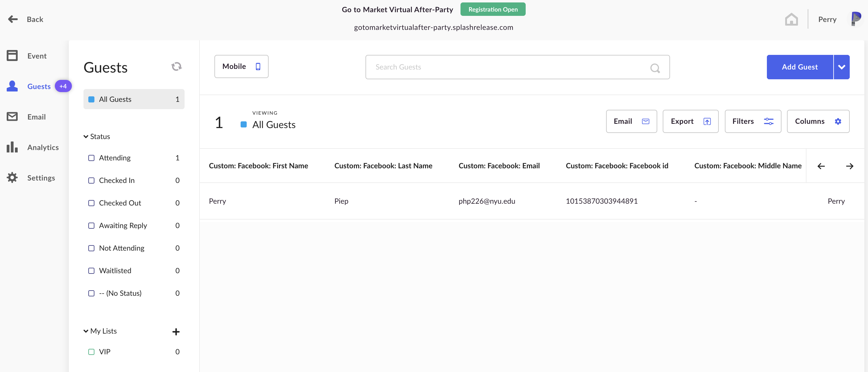
Task: Open the Email sidebar menu item
Action: click(36, 117)
